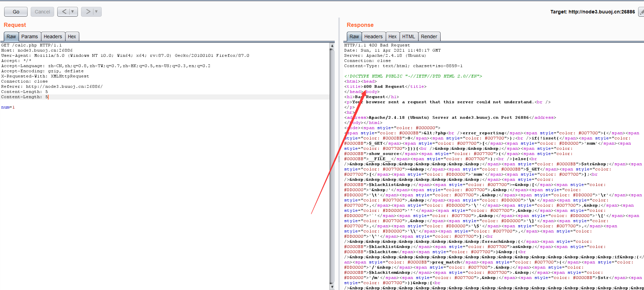Click the response 'Connection: close' line

[368, 61]
